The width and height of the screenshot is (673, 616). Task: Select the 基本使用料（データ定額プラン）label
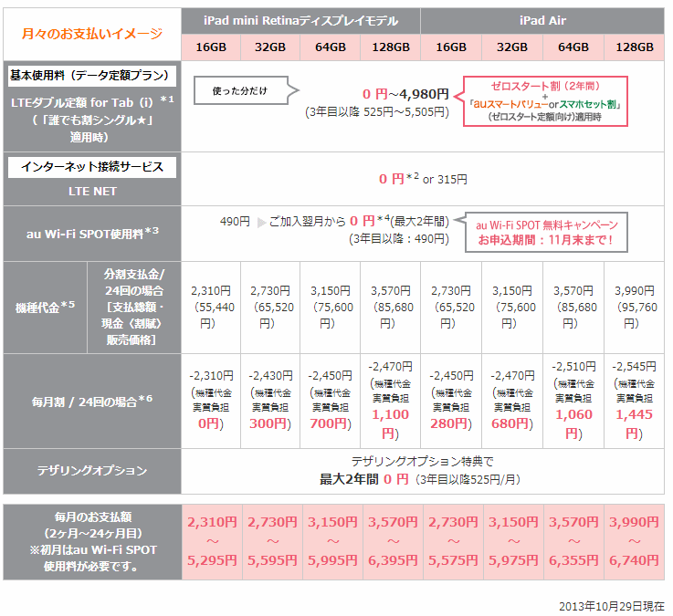[91, 73]
